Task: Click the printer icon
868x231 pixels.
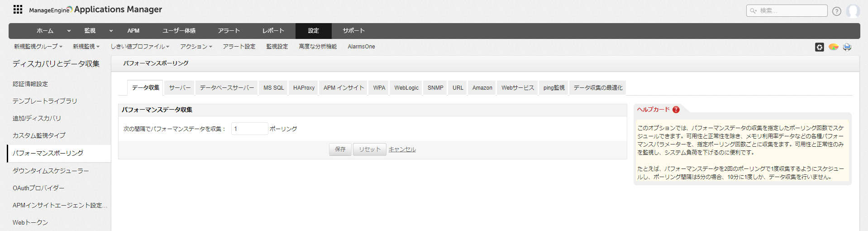Action: 847,47
